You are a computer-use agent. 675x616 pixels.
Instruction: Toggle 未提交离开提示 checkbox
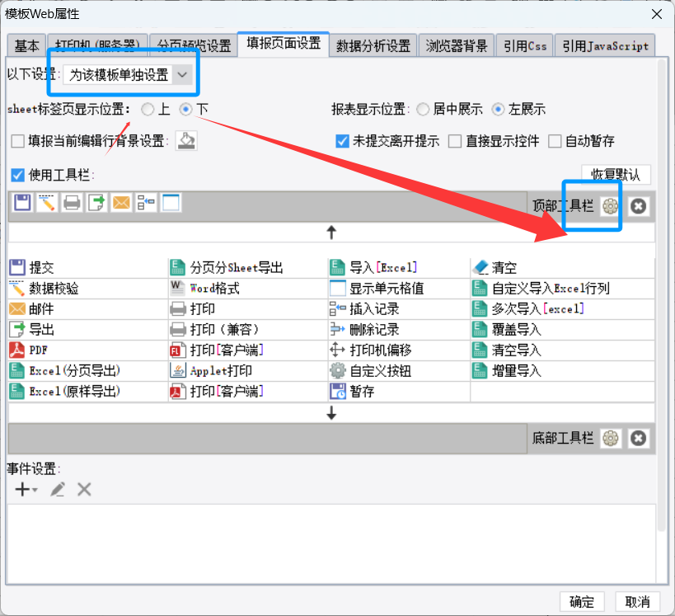[342, 141]
